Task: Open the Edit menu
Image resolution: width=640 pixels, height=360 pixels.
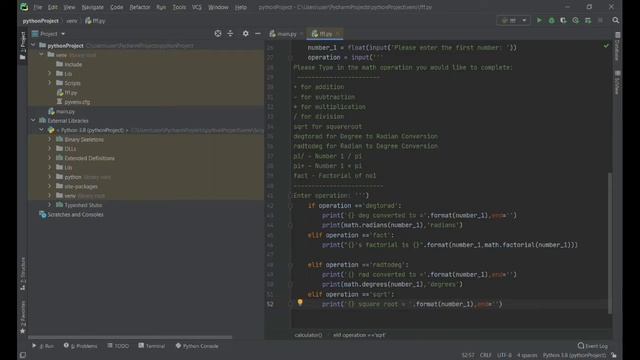Action: click(53, 7)
